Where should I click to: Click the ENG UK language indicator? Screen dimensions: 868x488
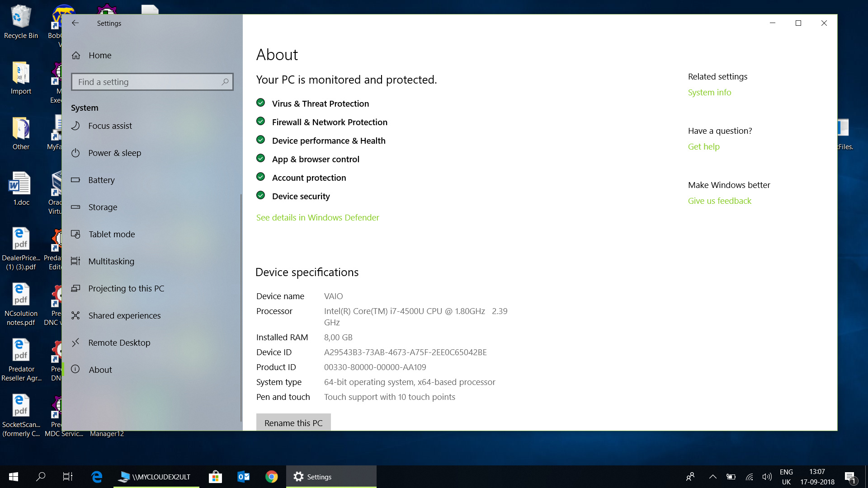pyautogui.click(x=786, y=477)
